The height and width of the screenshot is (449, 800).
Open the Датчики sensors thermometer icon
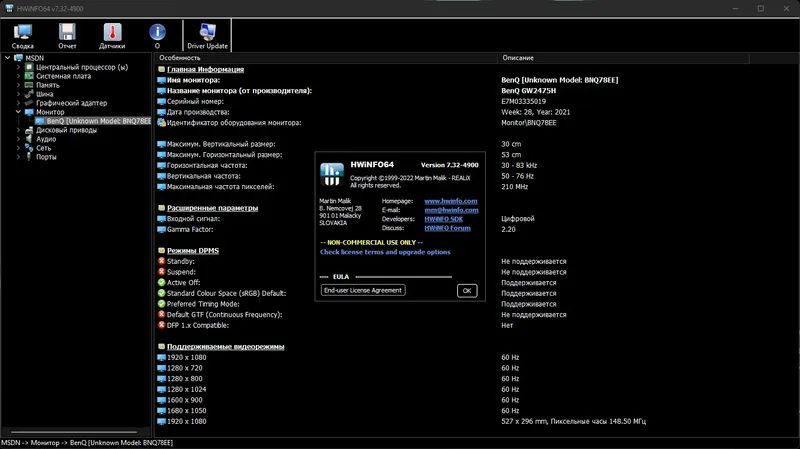(x=112, y=36)
